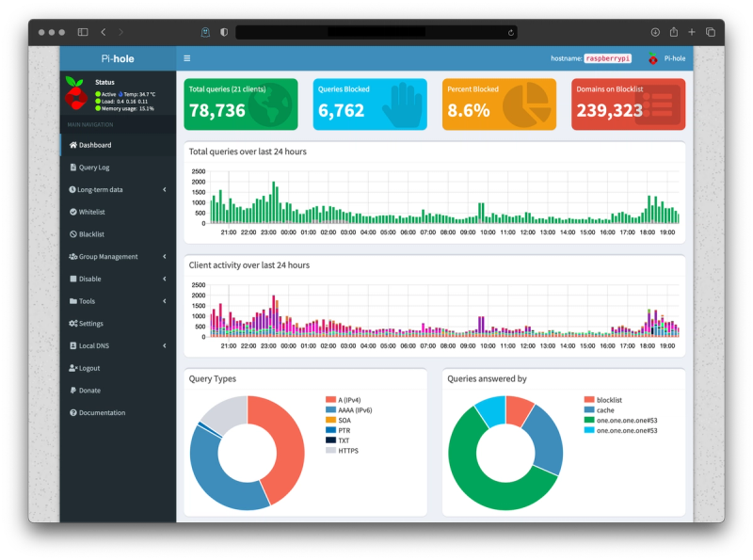The image size is (753, 560).
Task: Go to the Blacklist page
Action: (x=119, y=234)
